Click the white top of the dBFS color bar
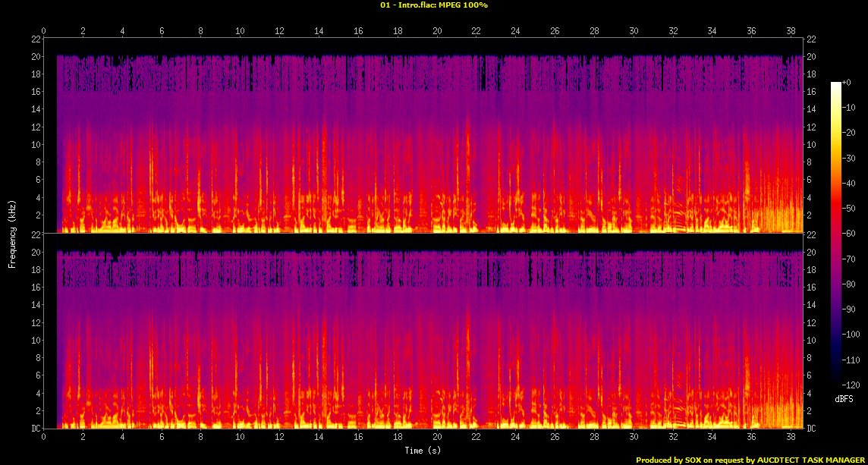 [x=835, y=84]
